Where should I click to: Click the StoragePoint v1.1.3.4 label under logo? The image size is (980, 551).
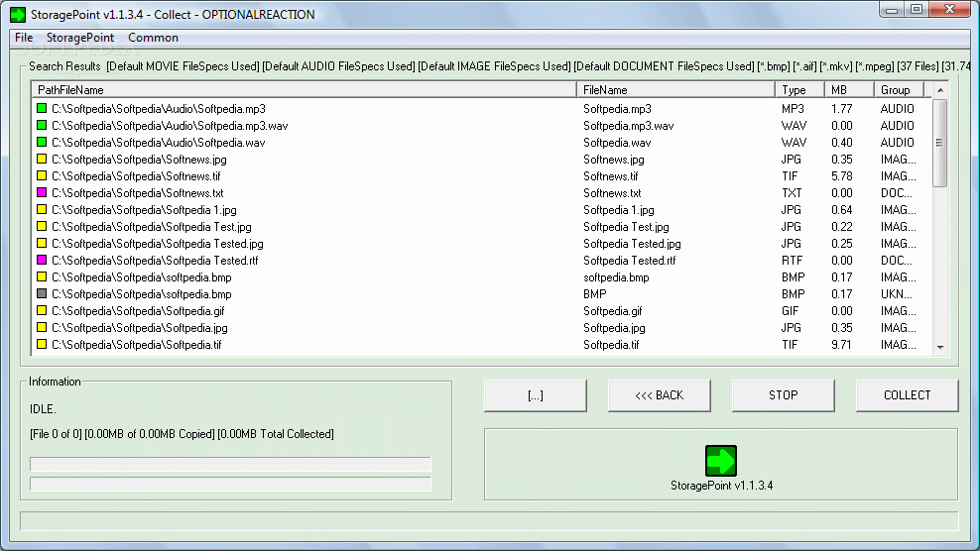point(722,486)
